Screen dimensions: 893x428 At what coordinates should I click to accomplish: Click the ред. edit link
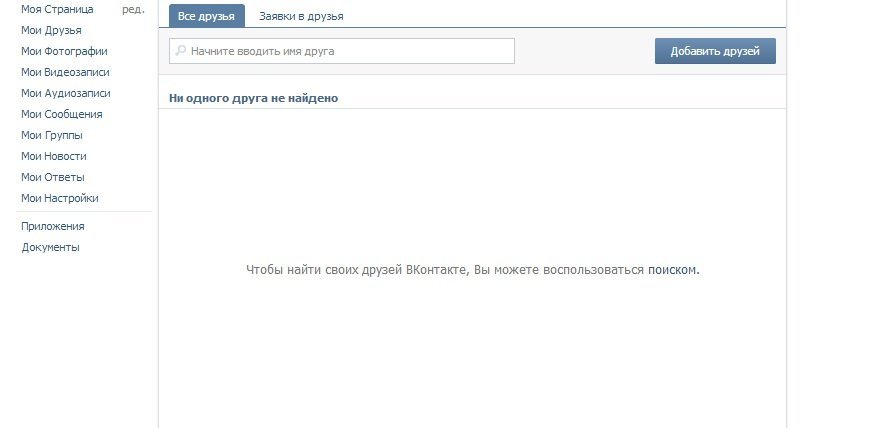point(133,10)
